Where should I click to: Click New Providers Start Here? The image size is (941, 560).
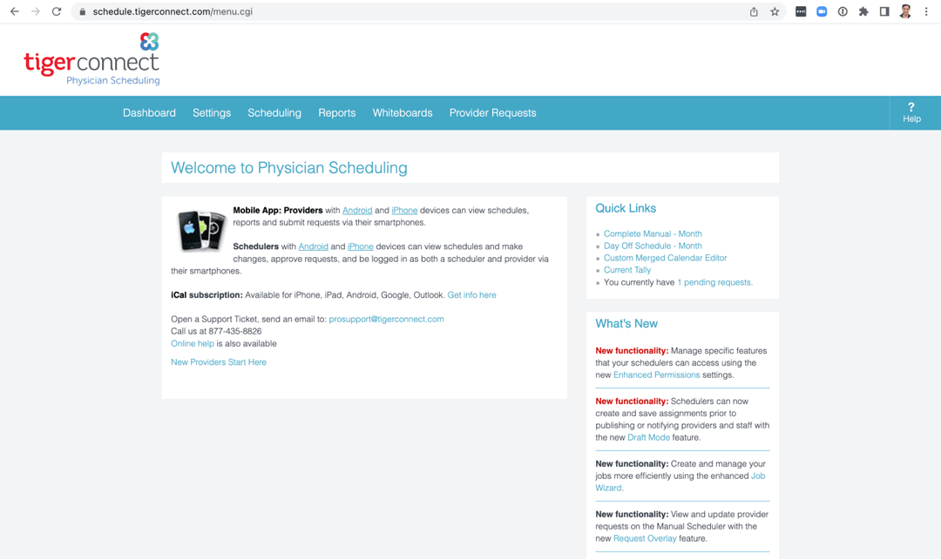[x=219, y=362]
